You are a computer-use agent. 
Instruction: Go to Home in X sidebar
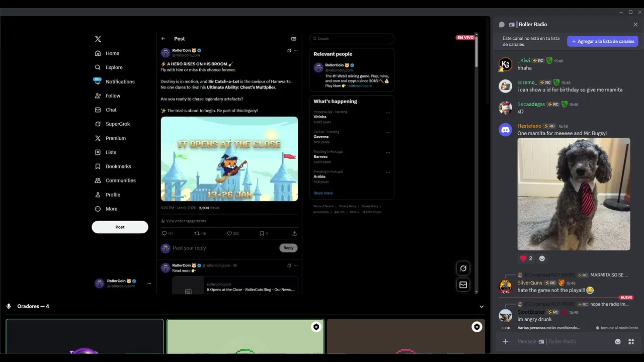(107, 53)
